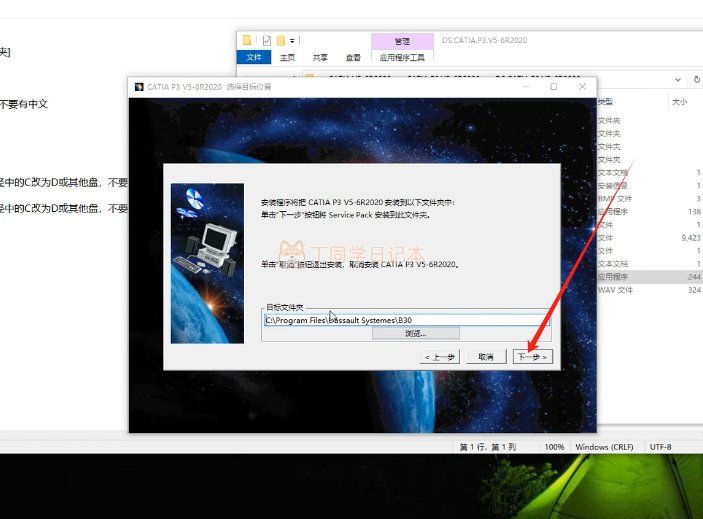
Task: Click the installer computer illustration image
Action: point(207,263)
